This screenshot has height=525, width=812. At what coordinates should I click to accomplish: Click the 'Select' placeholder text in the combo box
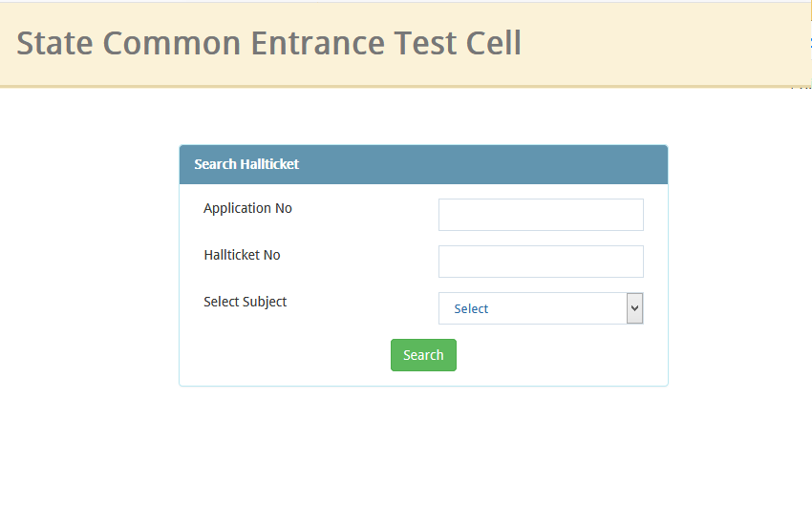pyautogui.click(x=471, y=309)
